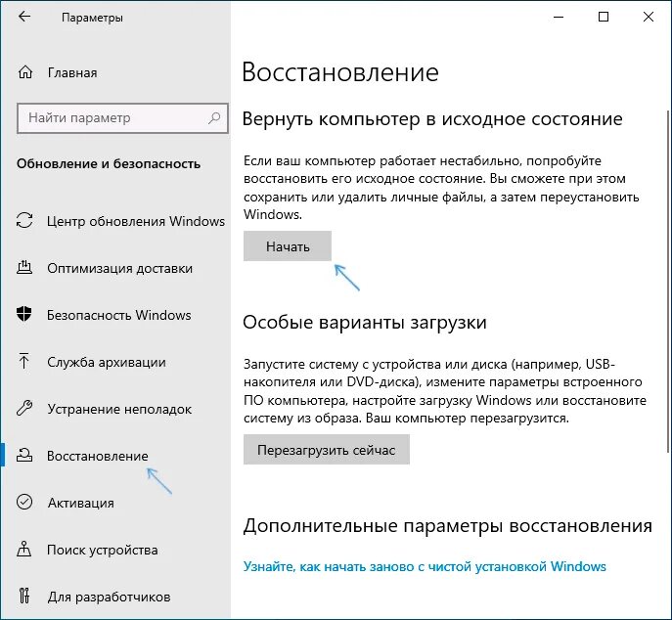Click the Начать button
The width and height of the screenshot is (672, 620).
click(x=288, y=245)
